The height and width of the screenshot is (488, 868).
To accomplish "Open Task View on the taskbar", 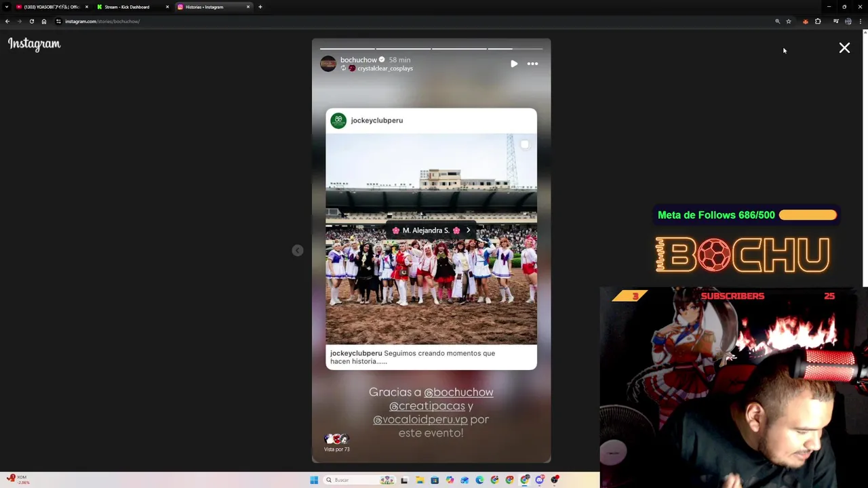I will (404, 480).
